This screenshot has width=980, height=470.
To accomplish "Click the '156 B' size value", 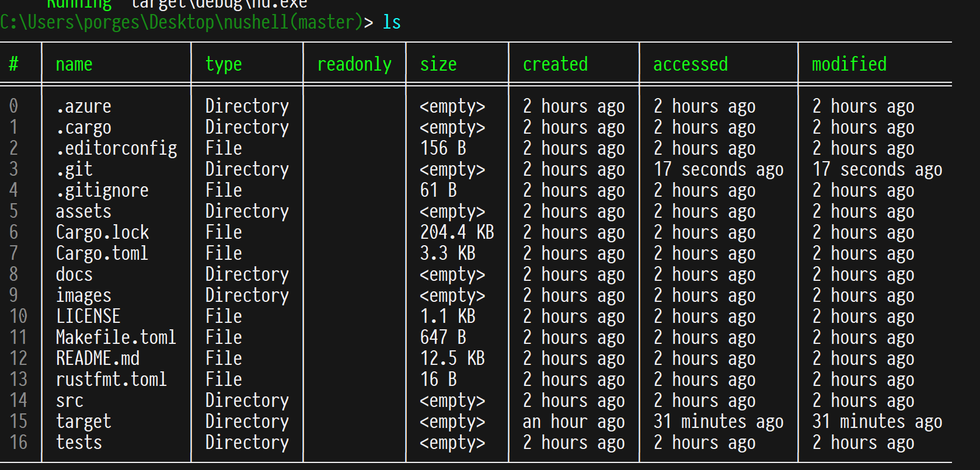I will 443,148.
